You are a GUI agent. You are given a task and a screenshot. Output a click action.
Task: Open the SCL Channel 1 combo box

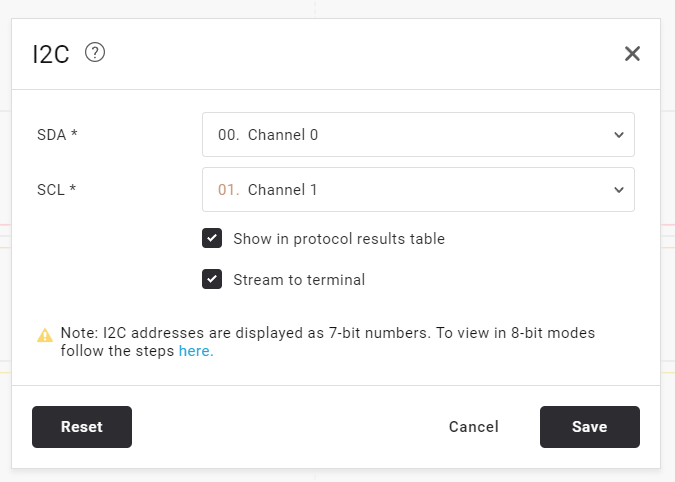[417, 189]
